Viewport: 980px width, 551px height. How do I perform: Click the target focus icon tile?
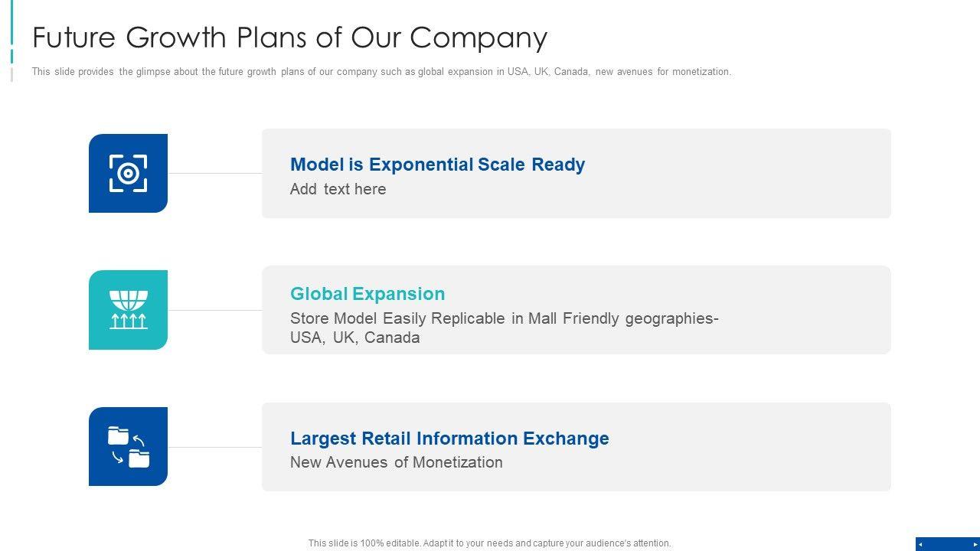tap(128, 173)
